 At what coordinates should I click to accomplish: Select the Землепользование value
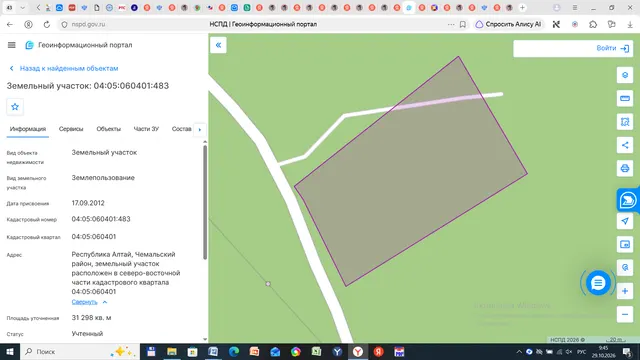[x=103, y=178]
